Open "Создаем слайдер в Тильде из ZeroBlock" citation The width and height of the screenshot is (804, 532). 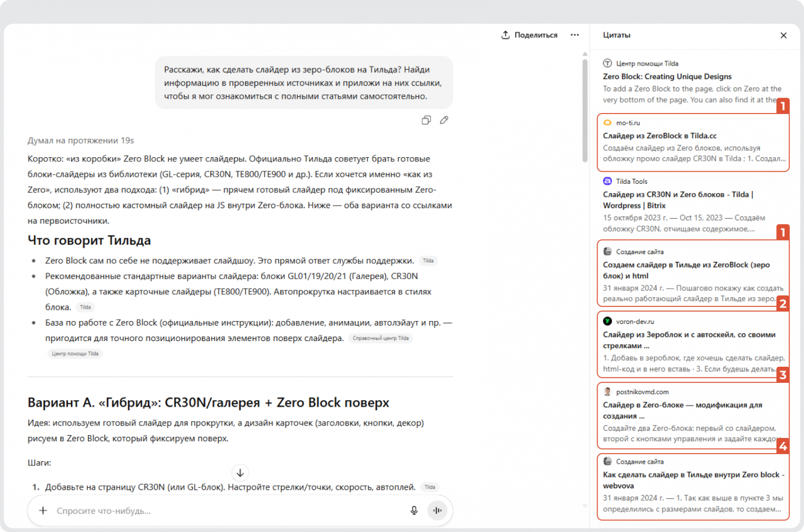pos(686,270)
